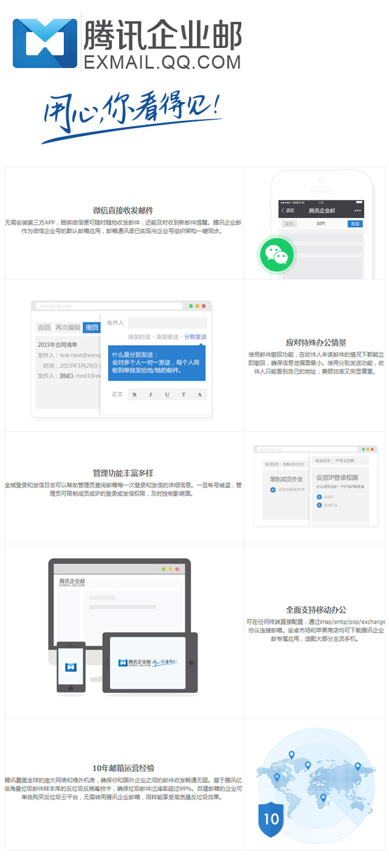Click the 腾讯企业邮 title on the phone header
This screenshot has height=868, width=389.
(322, 210)
